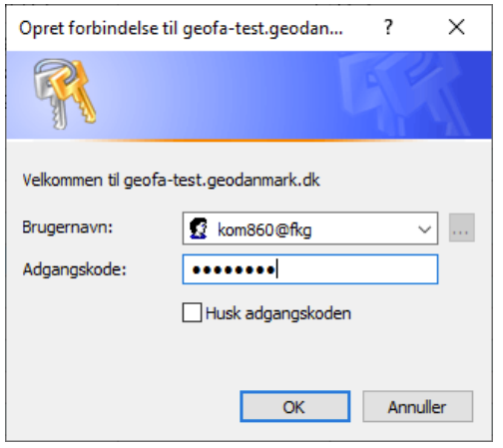Click the Husk adgangskoden label text
The image size is (503, 448).
tap(278, 313)
